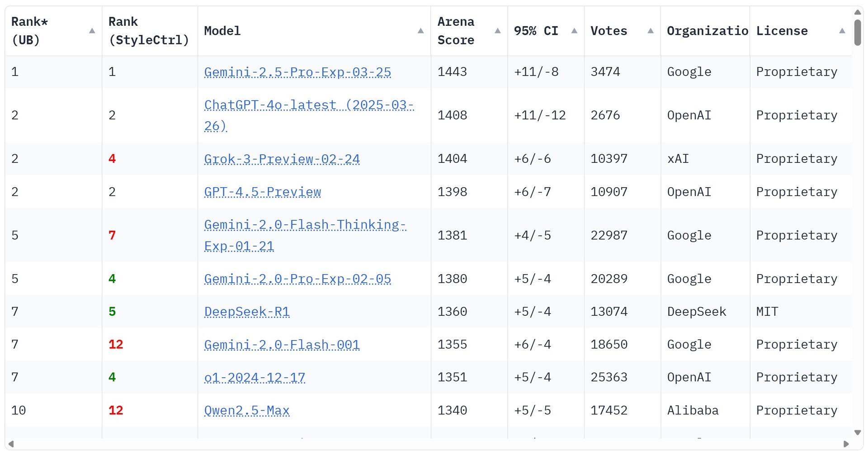This screenshot has width=868, height=451.
Task: Open ChatGPT-4o-latest model link
Action: pyautogui.click(x=309, y=105)
